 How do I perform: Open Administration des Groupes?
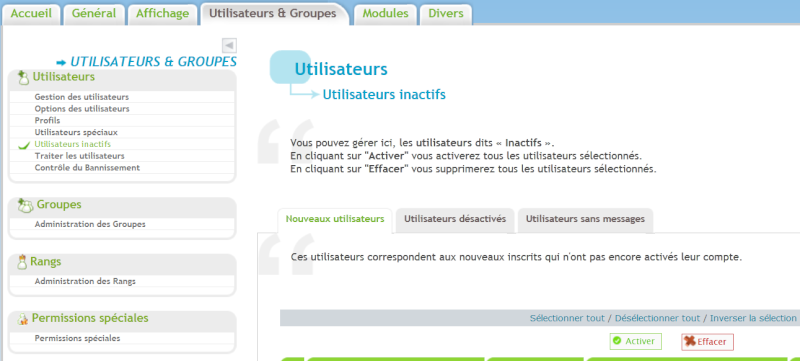point(90,224)
